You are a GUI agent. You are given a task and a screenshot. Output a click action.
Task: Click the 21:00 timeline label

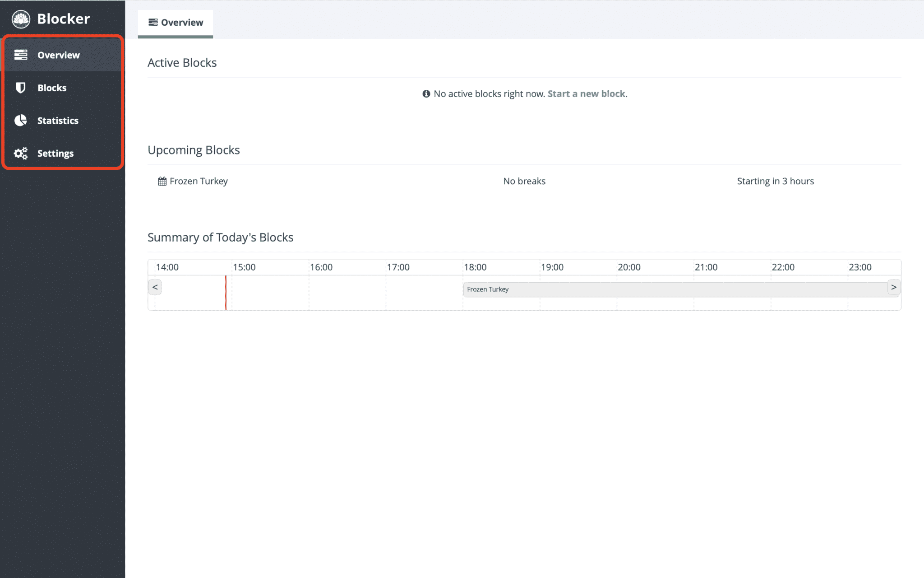[707, 267]
